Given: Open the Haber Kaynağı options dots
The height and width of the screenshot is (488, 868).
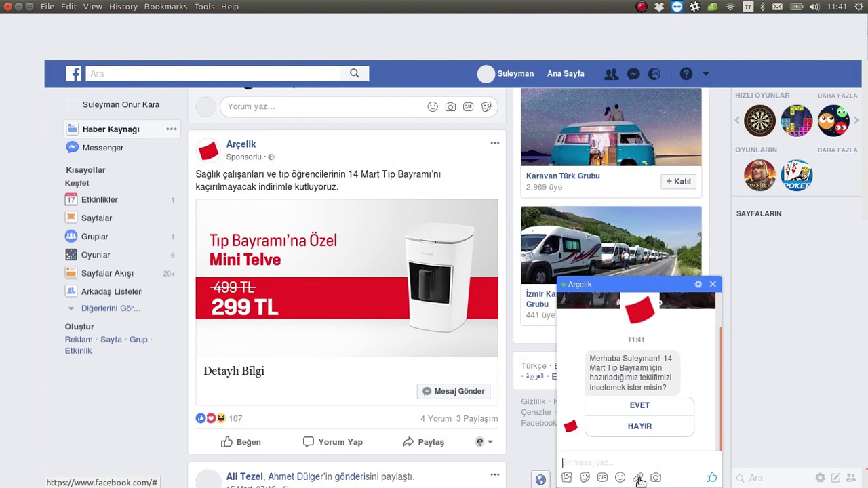Looking at the screenshot, I should 172,129.
